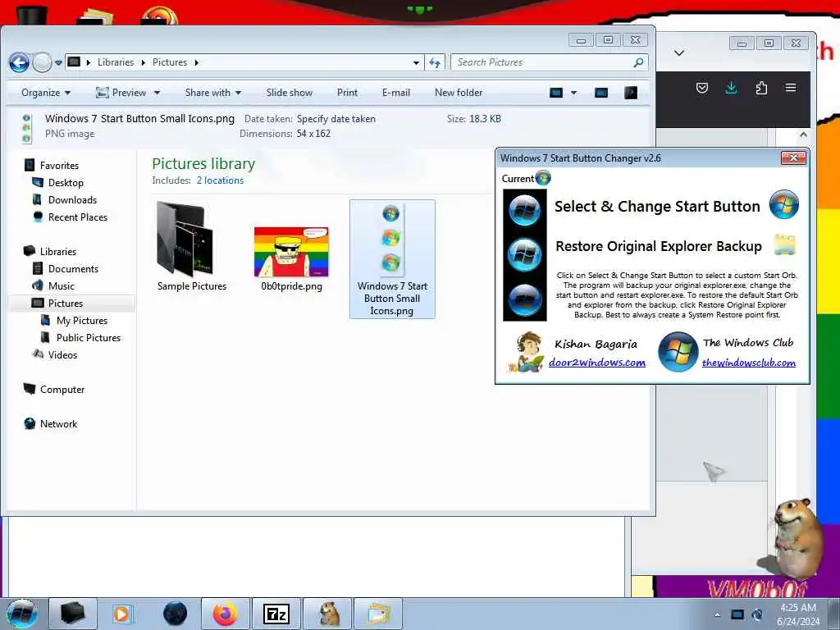Open the recent locations dropdown arrow

[58, 62]
